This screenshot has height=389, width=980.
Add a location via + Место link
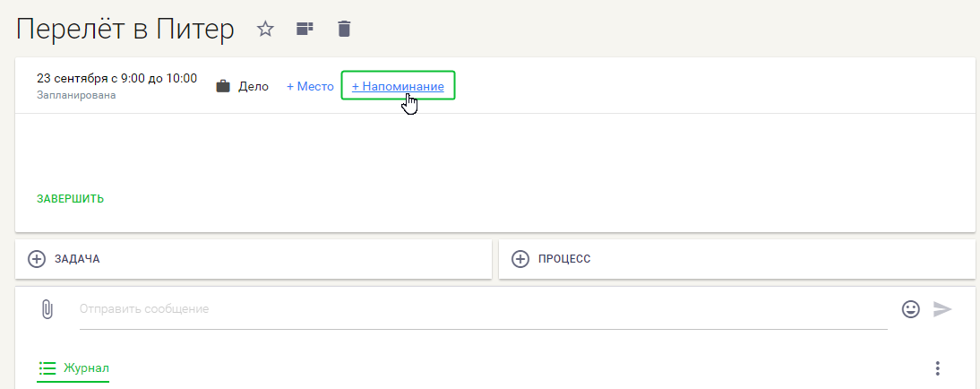(310, 86)
